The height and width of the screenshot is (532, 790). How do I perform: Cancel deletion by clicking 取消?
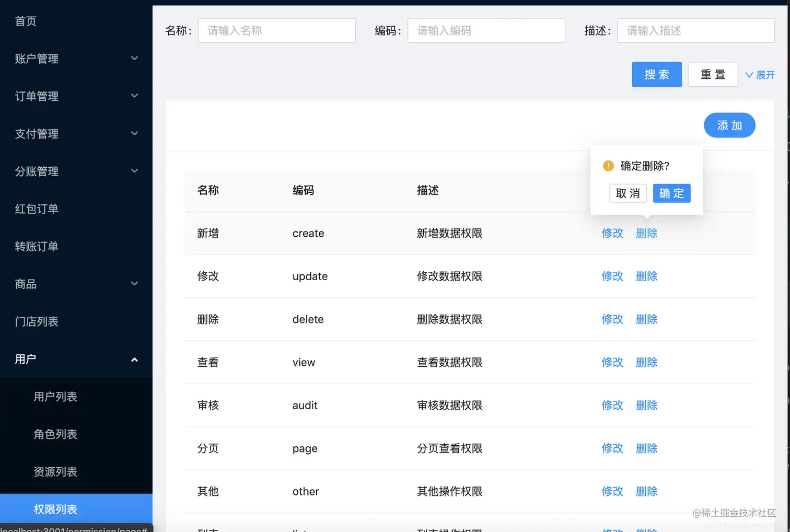coord(628,193)
